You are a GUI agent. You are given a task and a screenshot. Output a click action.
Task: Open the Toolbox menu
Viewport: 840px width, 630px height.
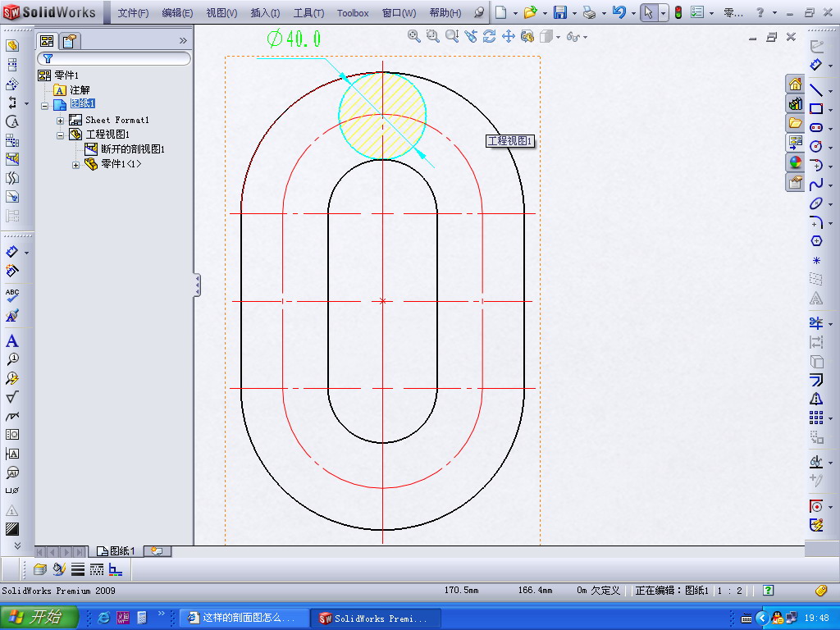[353, 13]
